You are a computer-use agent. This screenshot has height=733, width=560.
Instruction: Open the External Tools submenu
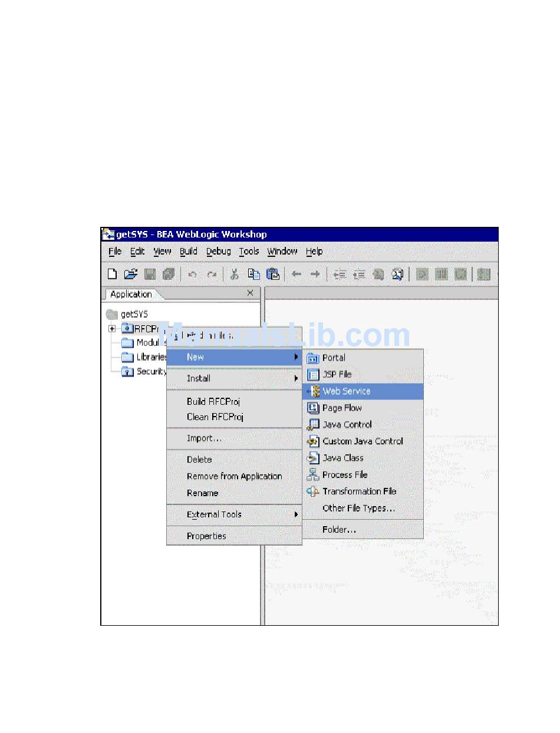pos(234,514)
